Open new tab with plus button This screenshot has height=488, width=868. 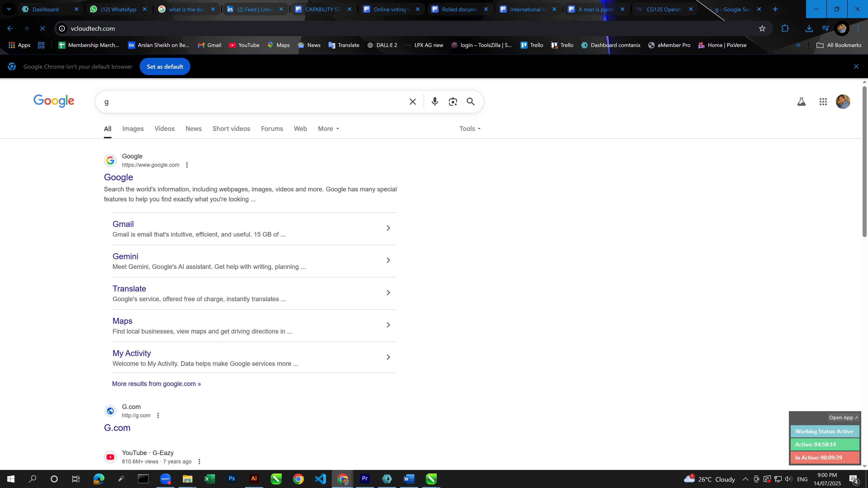[x=775, y=9]
